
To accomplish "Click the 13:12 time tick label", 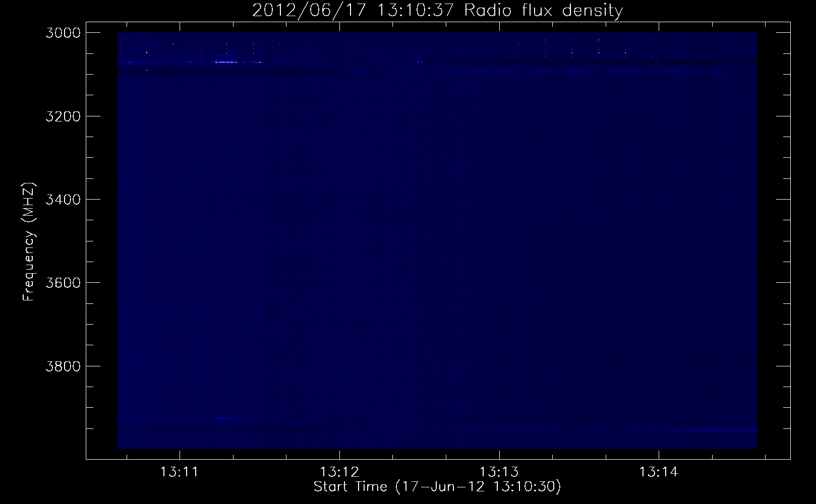I will (x=339, y=473).
